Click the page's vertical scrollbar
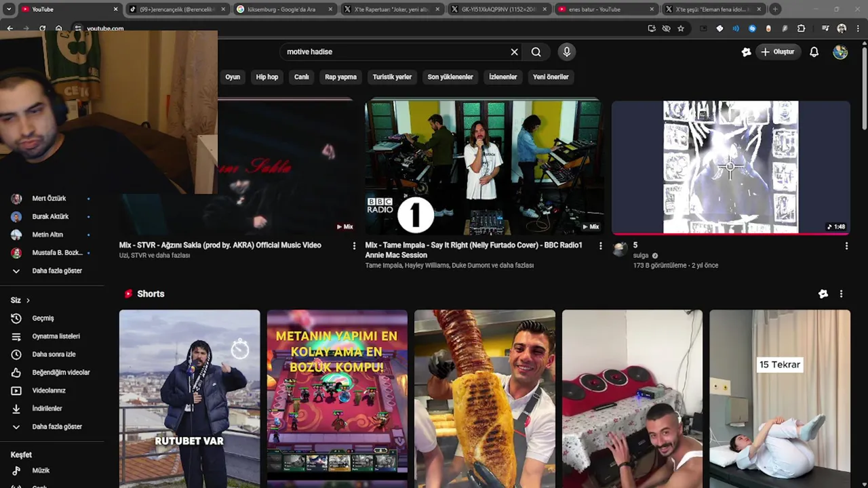The height and width of the screenshot is (488, 868). (864, 88)
